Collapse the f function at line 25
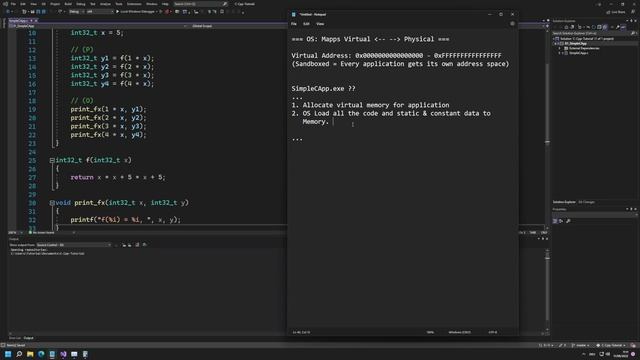The image size is (640, 360). [x=52, y=160]
